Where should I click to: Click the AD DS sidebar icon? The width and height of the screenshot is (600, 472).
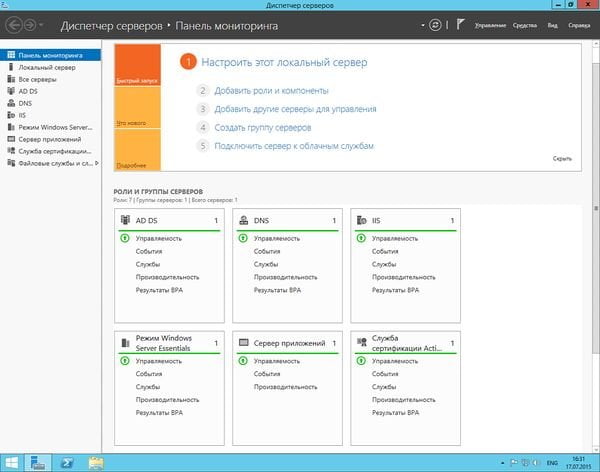pyautogui.click(x=11, y=91)
